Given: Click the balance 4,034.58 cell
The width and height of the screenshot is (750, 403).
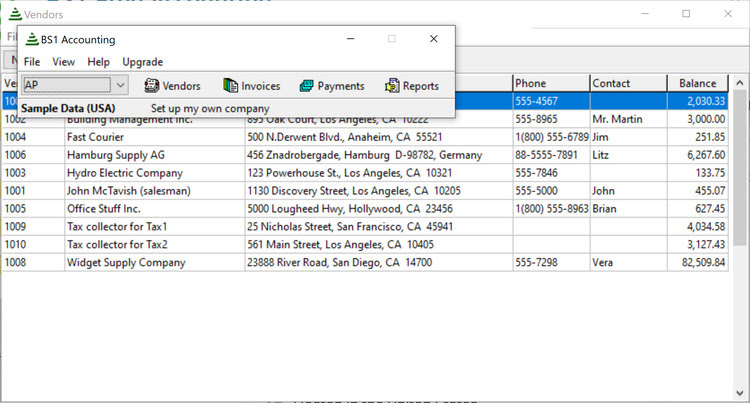Looking at the screenshot, I should (698, 227).
